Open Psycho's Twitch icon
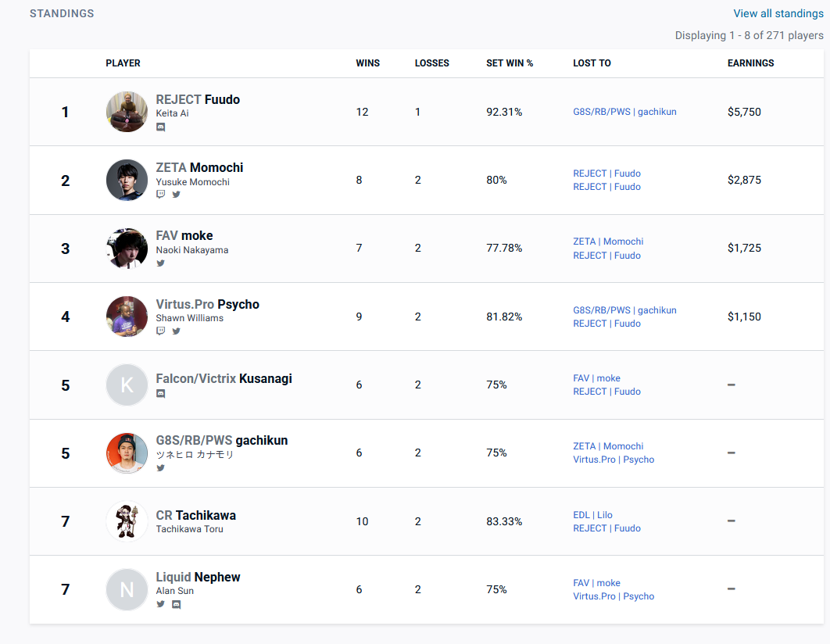 tap(160, 331)
